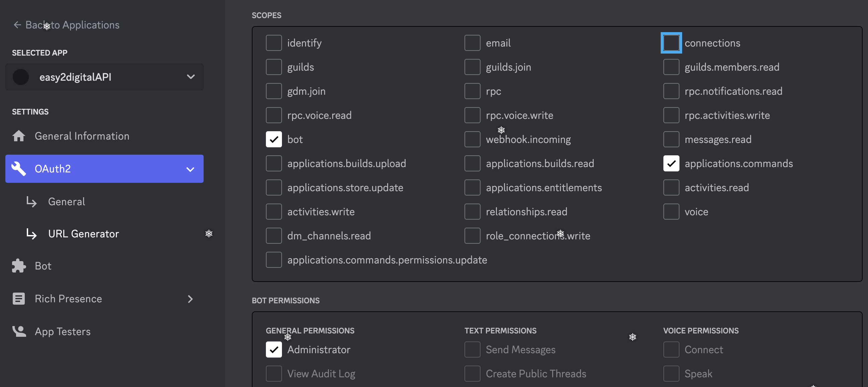This screenshot has width=868, height=387.
Task: Click the Rich Presence document icon
Action: pos(18,299)
